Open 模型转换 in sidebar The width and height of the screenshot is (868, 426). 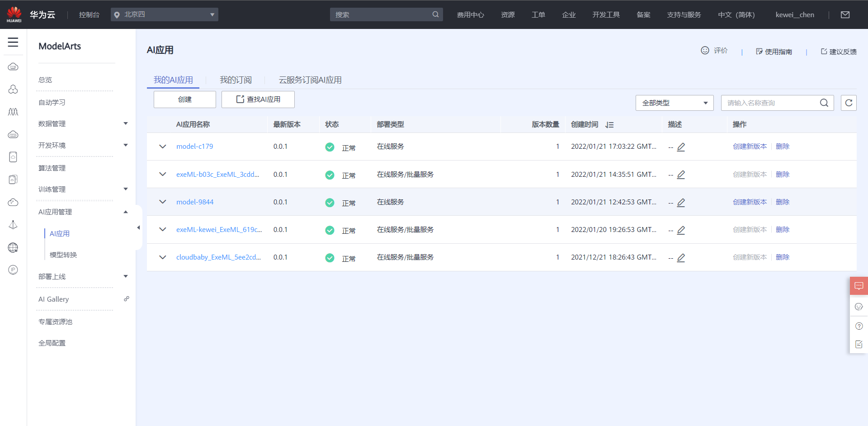click(63, 255)
